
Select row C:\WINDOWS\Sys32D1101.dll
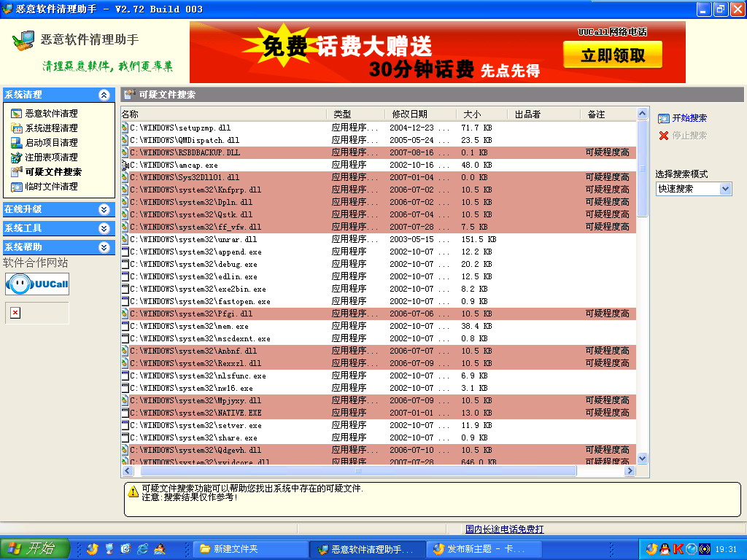[379, 177]
